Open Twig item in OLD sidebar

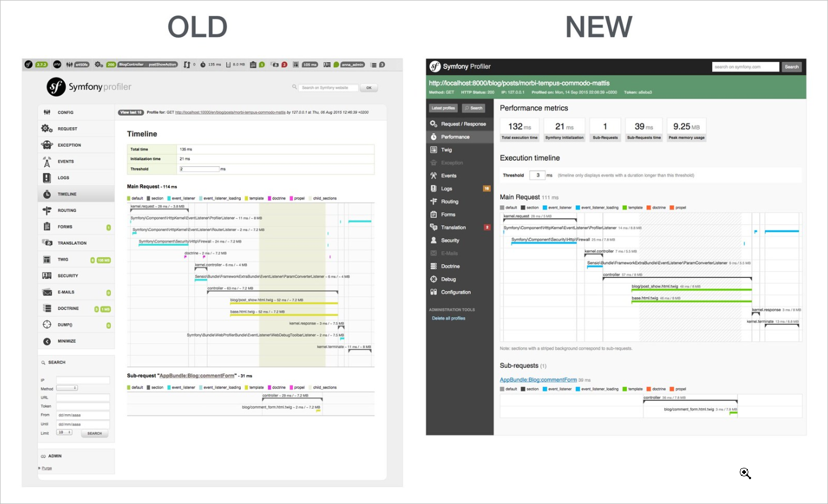76,259
